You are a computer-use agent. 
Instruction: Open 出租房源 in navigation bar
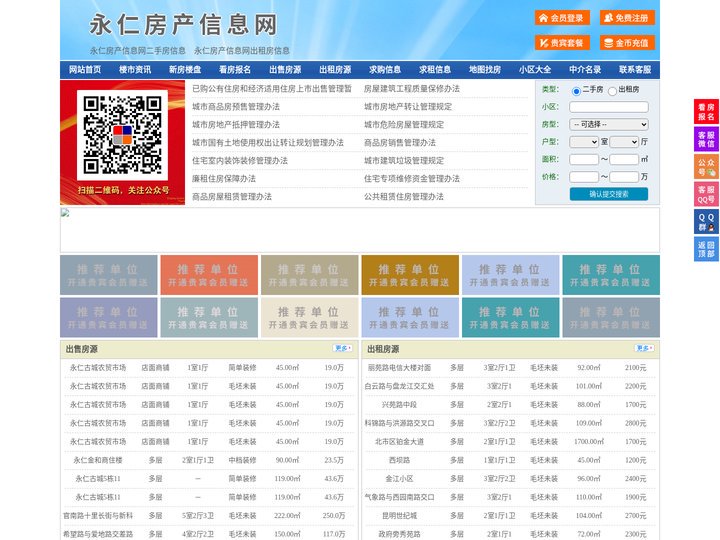[x=335, y=70]
